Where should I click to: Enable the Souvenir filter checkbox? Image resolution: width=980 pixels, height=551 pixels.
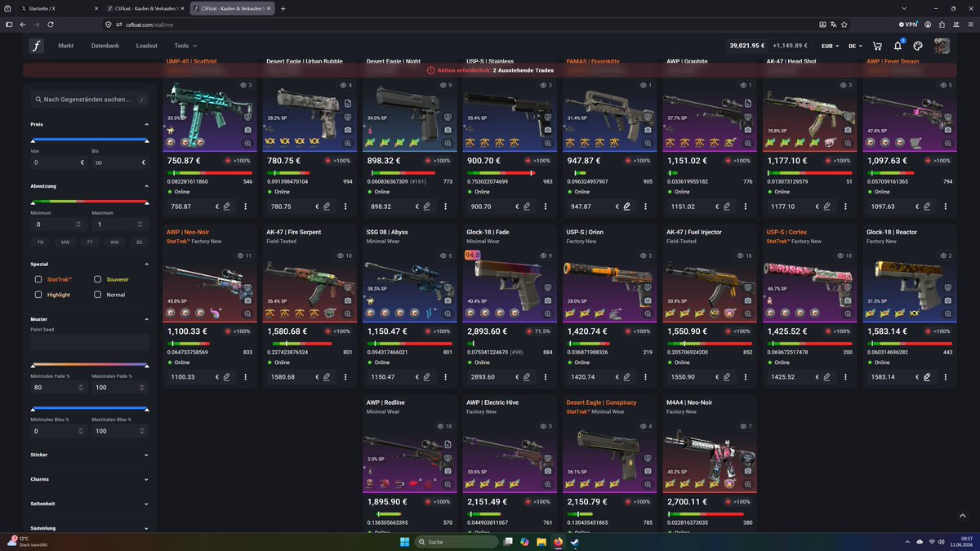(x=97, y=279)
